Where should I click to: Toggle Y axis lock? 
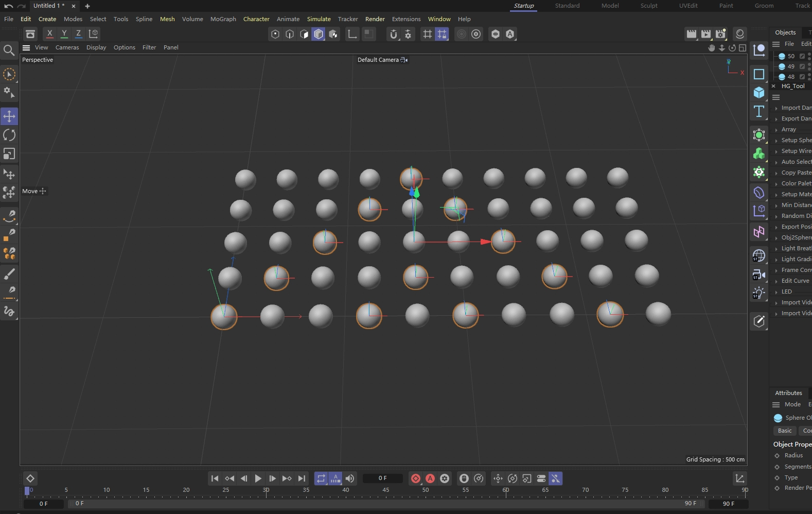[x=64, y=34]
